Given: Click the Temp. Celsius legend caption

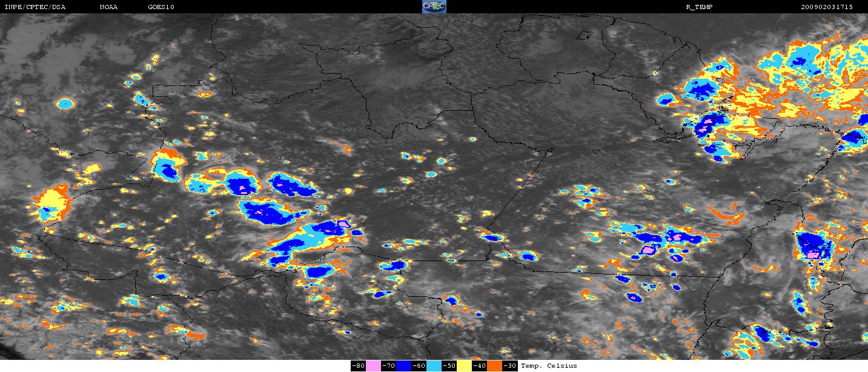Looking at the screenshot, I should click(x=549, y=366).
